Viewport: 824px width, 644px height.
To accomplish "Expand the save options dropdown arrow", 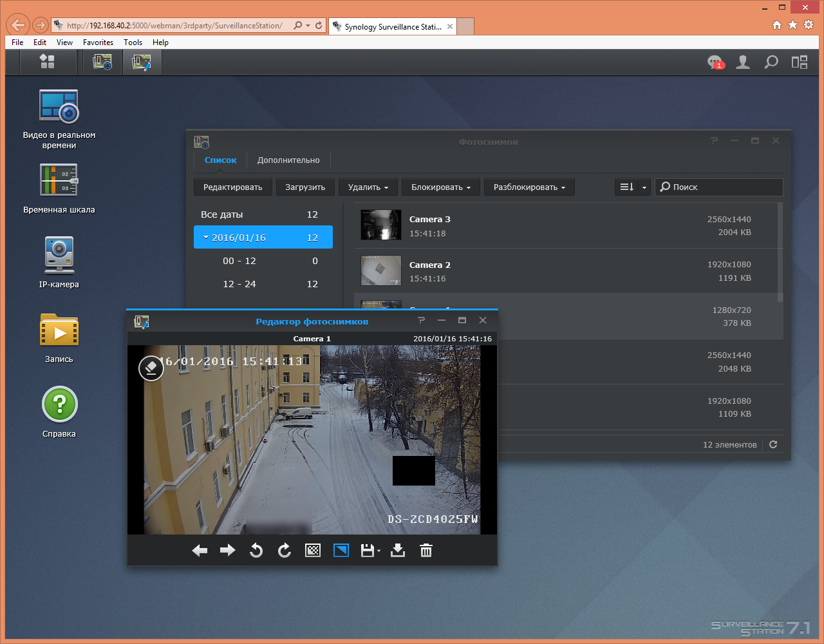I will click(379, 551).
